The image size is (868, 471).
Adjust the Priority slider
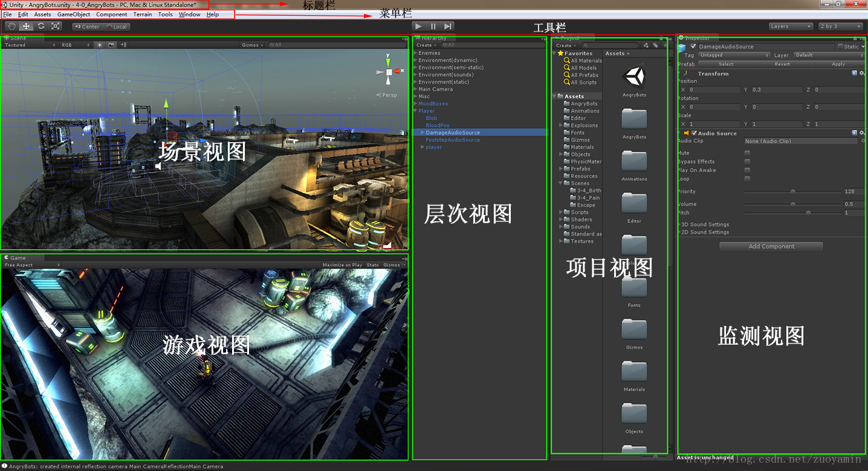pos(792,192)
